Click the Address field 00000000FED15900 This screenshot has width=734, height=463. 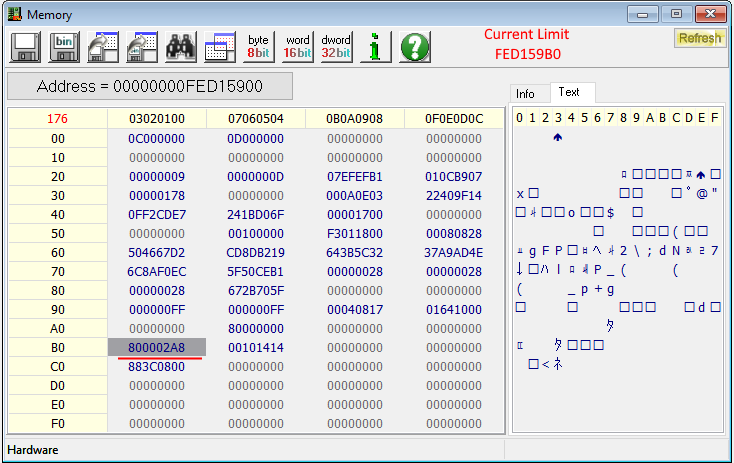[150, 86]
